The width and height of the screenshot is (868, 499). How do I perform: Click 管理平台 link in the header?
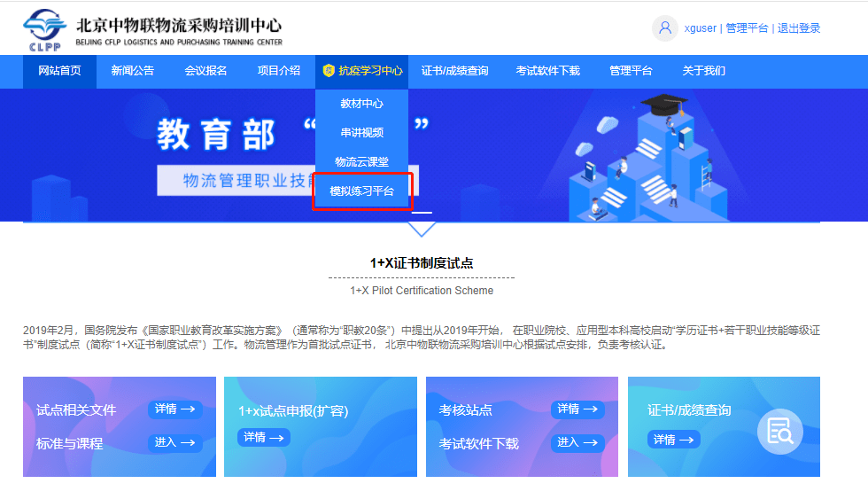[x=747, y=28]
